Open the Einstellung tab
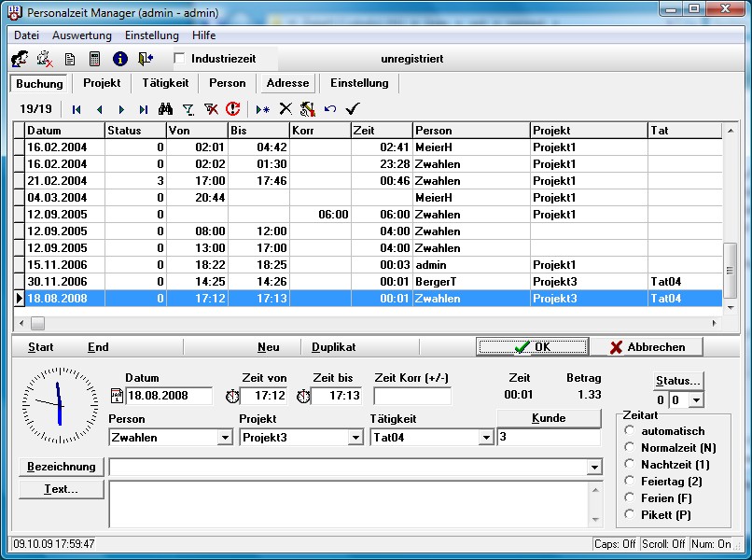This screenshot has height=560, width=752. click(x=359, y=83)
